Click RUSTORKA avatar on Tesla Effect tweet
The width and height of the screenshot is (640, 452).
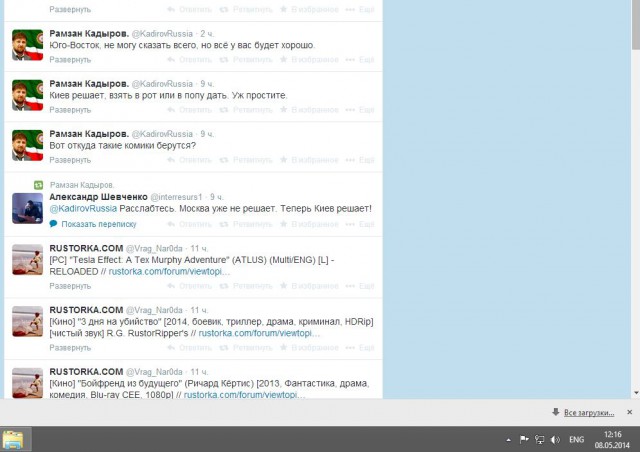coord(27,260)
